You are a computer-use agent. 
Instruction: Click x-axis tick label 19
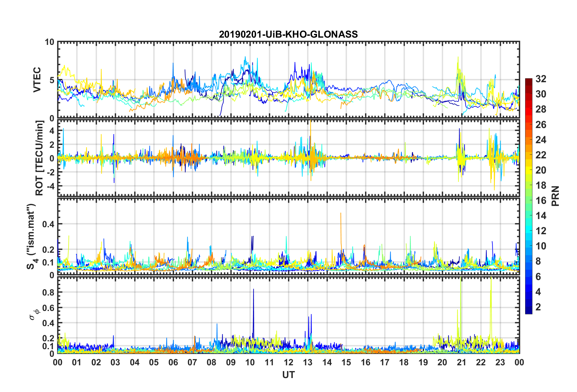(423, 362)
